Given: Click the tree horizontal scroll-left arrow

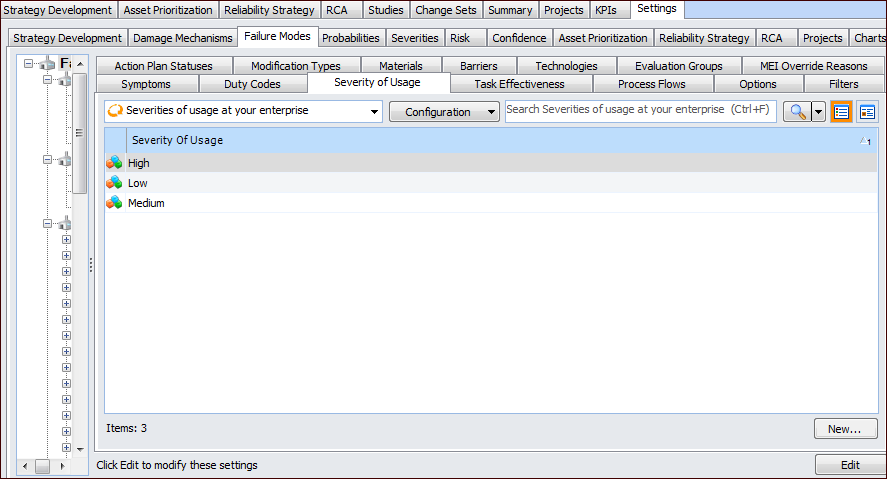Looking at the screenshot, I should (x=24, y=467).
